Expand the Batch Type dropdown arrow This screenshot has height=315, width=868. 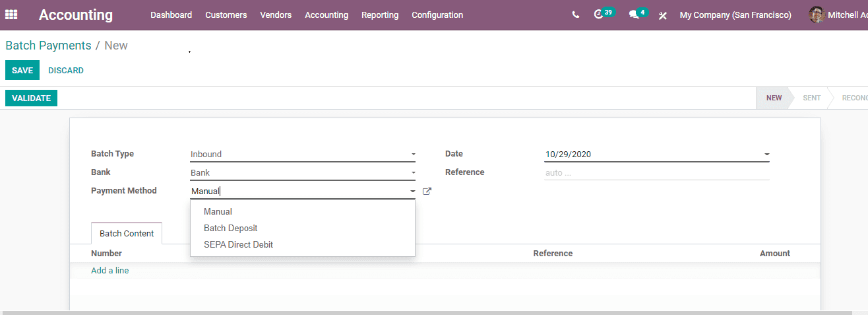(413, 155)
